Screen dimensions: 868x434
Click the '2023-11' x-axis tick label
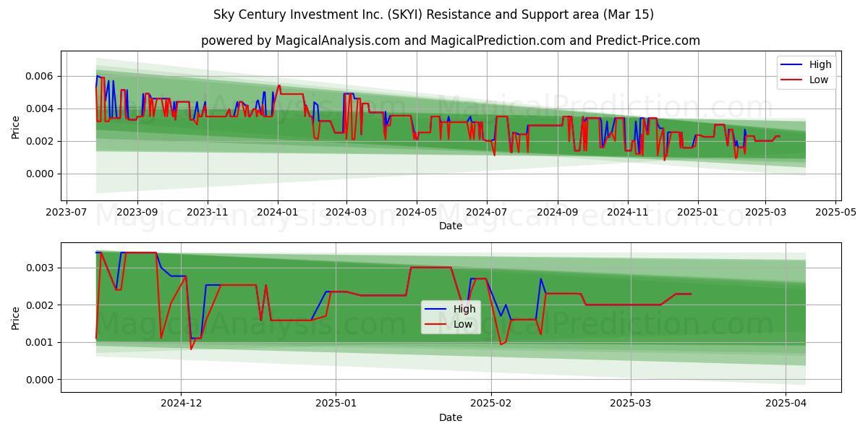208,213
